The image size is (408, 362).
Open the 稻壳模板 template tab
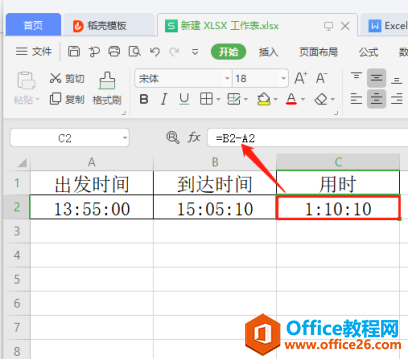[x=108, y=25]
